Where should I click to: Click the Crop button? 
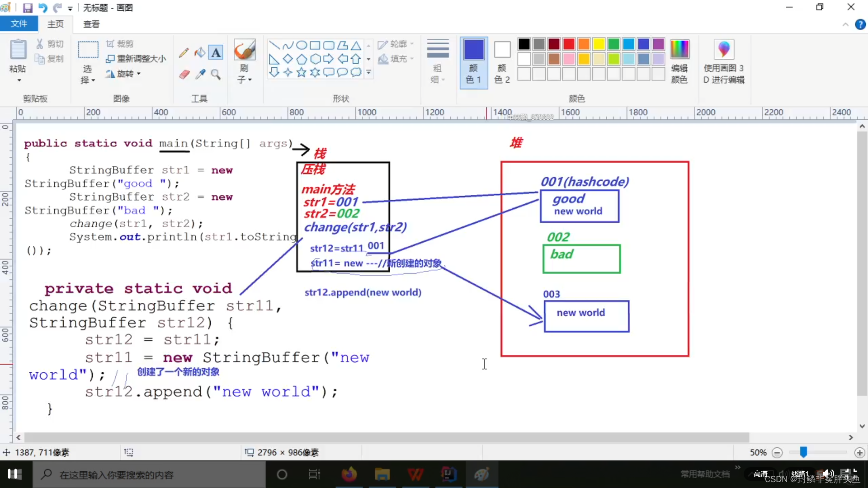tap(120, 44)
